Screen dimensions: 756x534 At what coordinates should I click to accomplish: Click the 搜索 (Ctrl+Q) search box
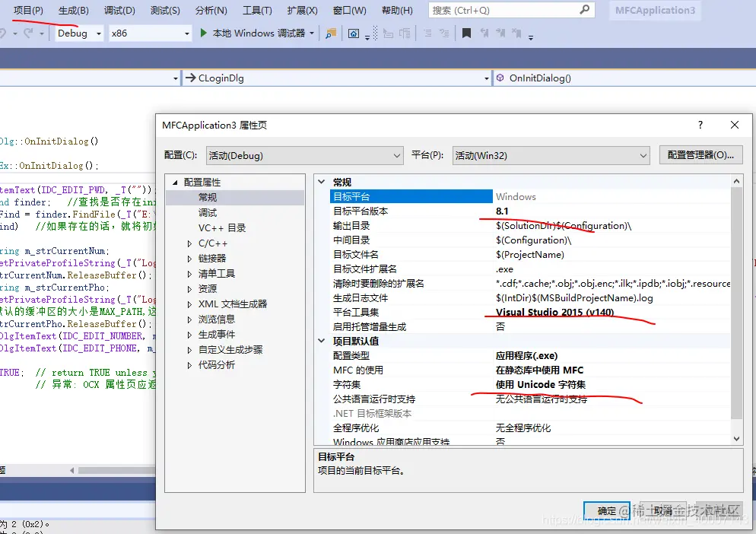(511, 10)
